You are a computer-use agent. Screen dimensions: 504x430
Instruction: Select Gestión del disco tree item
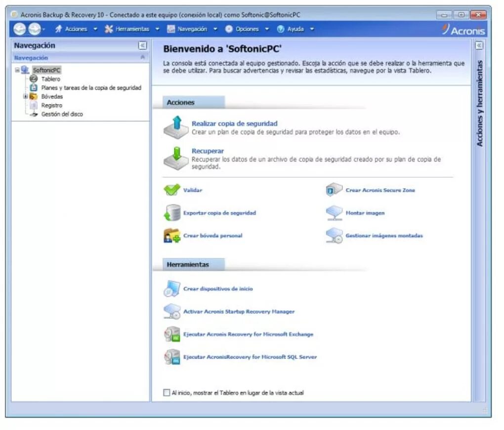click(x=62, y=115)
